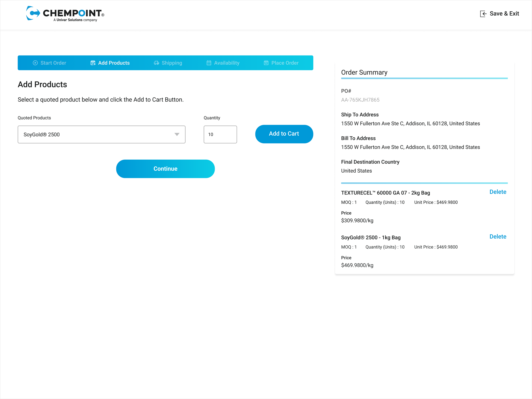Click the ChemPoint logo
This screenshot has width=532, height=399.
[65, 14]
